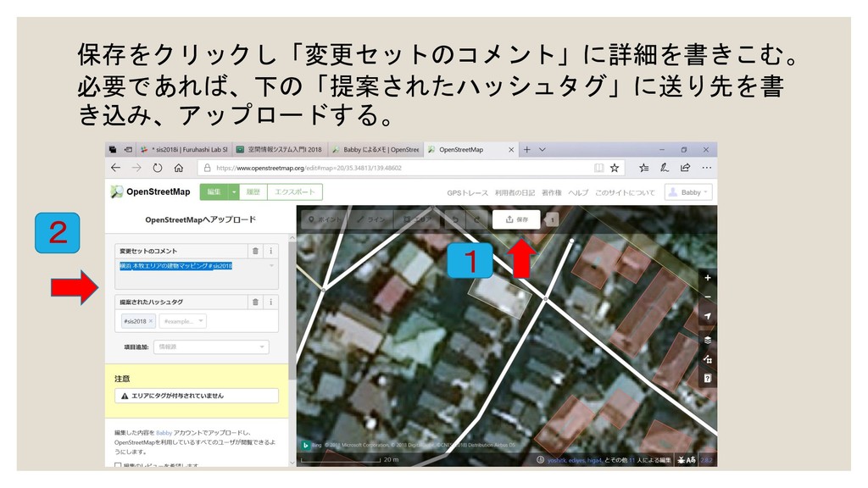Click the 保存 (Save) button in map toolbar
868x488 pixels.
[x=516, y=219]
